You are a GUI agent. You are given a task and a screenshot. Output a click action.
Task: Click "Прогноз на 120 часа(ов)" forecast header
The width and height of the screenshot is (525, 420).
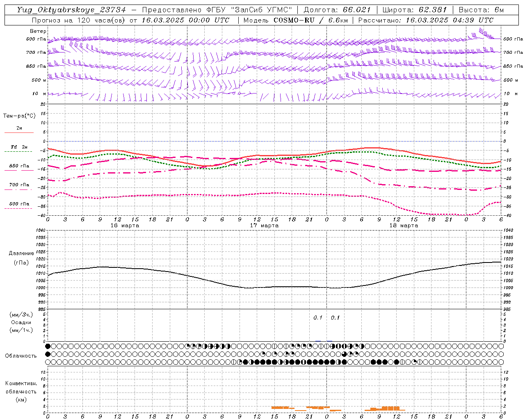pos(79,20)
